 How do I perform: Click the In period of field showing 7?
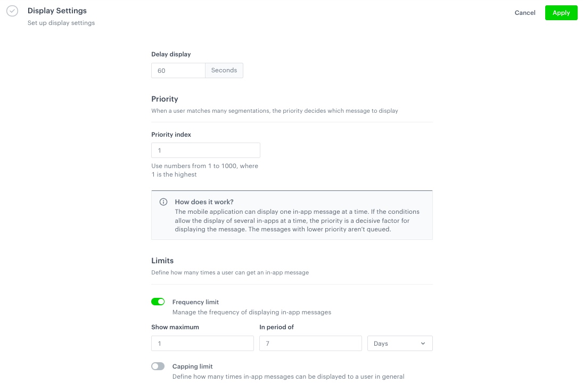(310, 343)
